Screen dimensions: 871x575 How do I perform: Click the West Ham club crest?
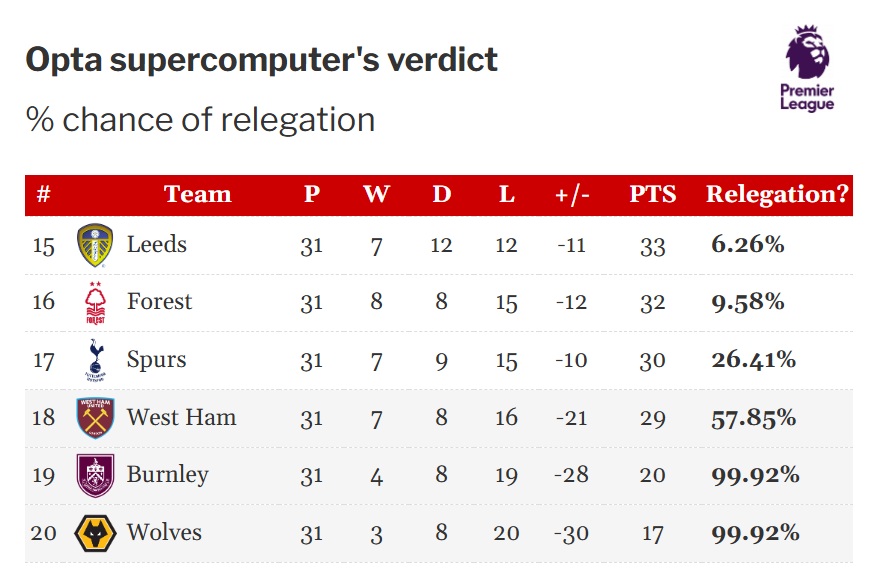pyautogui.click(x=95, y=417)
